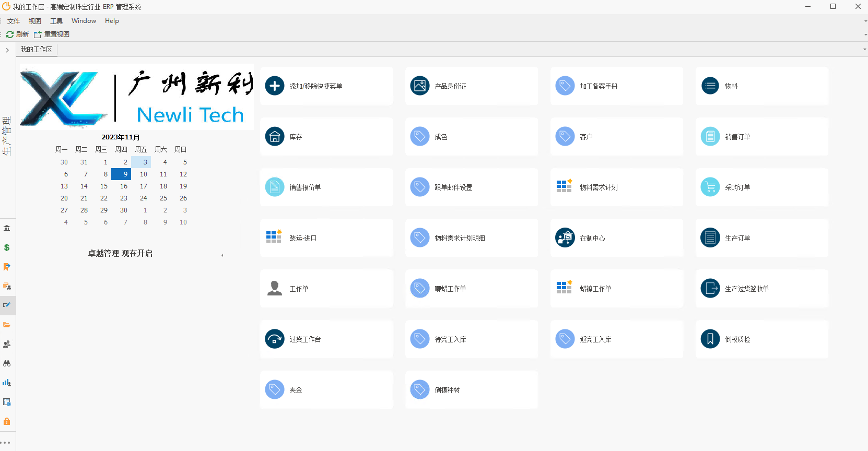
Task: Click the bank building sidebar icon
Action: coord(7,228)
